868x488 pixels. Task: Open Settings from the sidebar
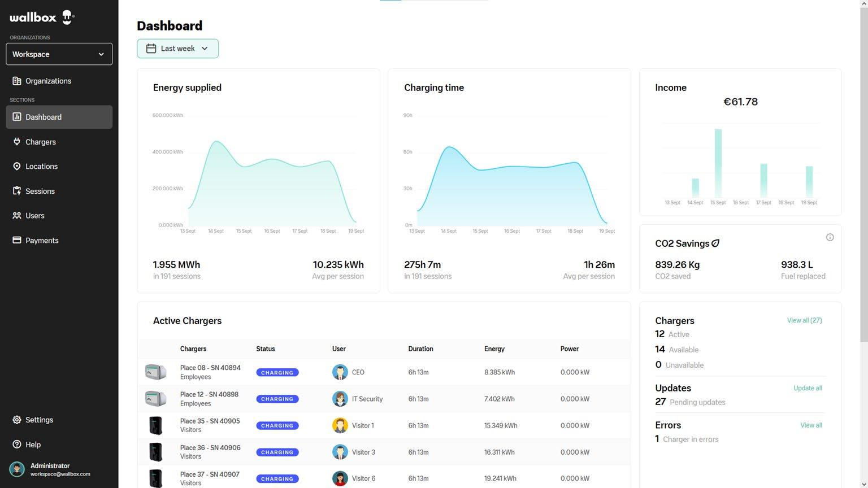59,420
